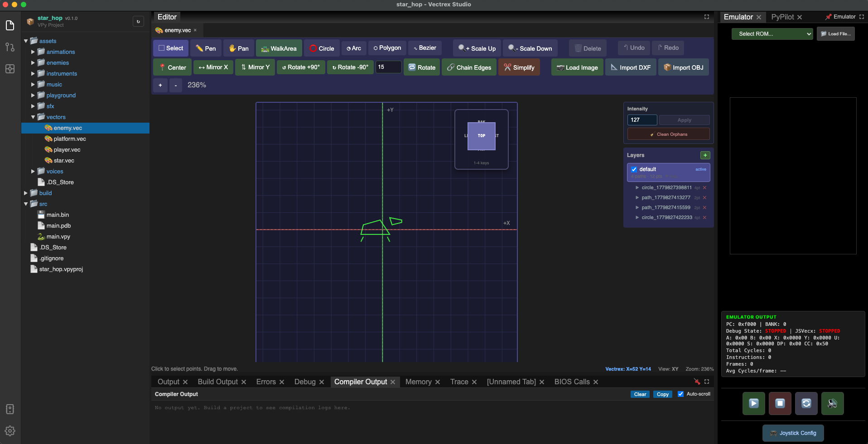Switch to Errors tab

pyautogui.click(x=266, y=382)
